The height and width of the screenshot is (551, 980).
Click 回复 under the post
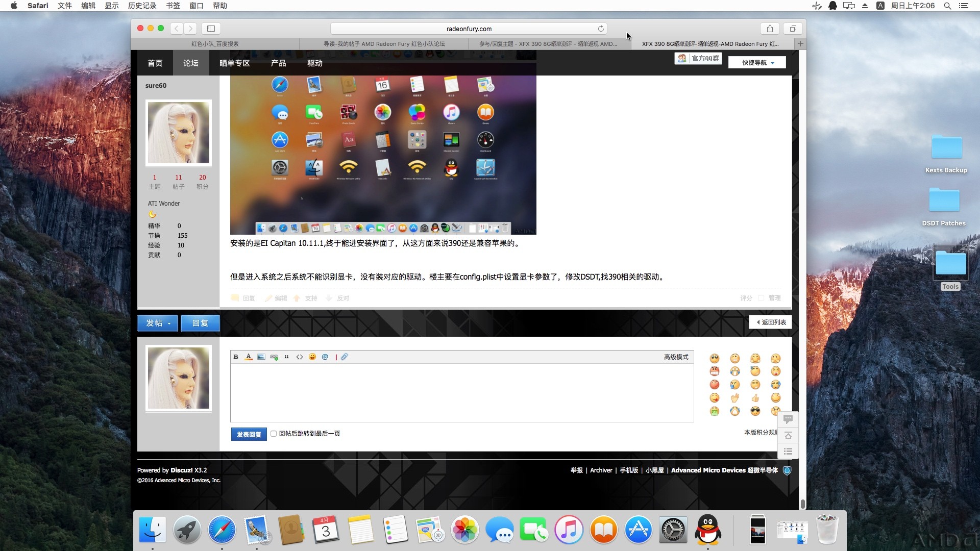point(243,298)
